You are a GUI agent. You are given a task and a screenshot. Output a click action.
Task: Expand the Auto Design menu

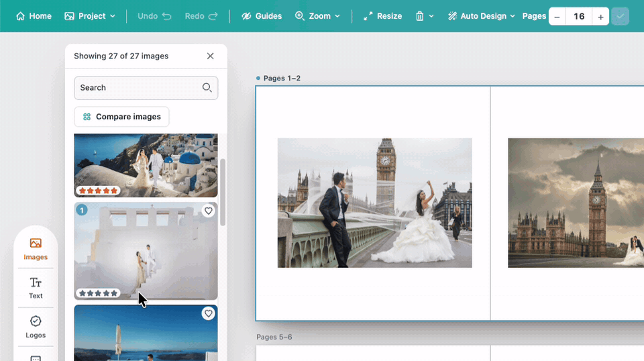481,16
